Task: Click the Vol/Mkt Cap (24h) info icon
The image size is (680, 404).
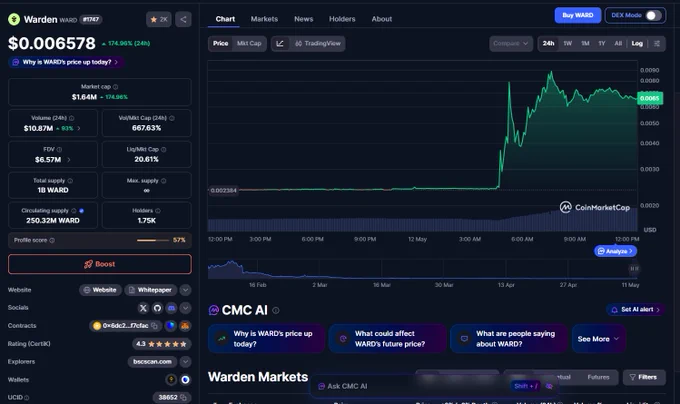Action: click(172, 118)
